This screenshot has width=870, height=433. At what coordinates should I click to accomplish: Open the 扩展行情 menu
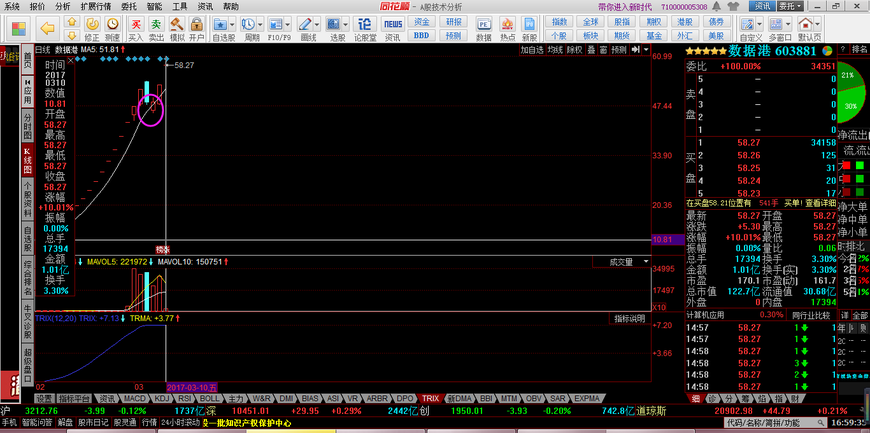pyautogui.click(x=95, y=7)
